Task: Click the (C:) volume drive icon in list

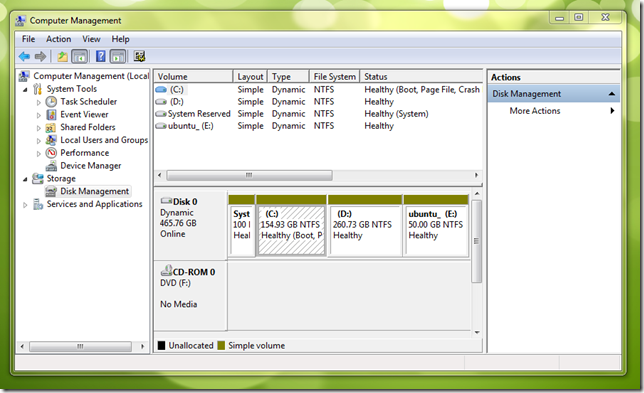Action: 161,89
